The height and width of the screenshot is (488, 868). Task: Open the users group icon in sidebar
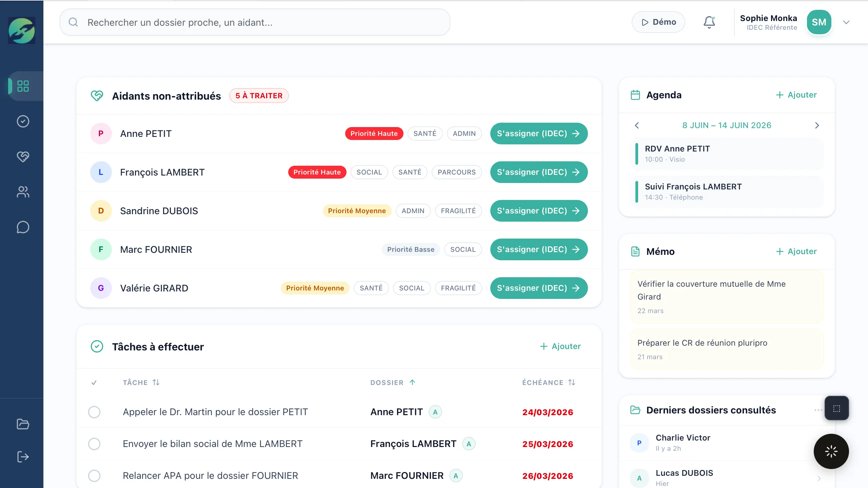[x=23, y=192]
